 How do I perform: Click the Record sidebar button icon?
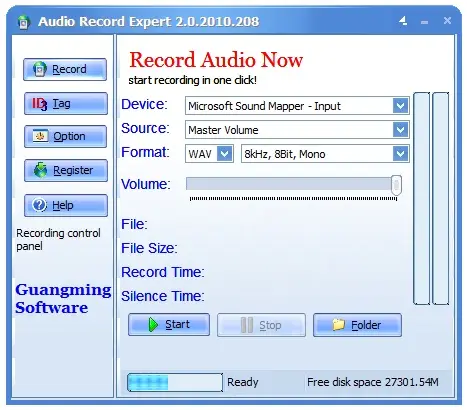point(40,69)
